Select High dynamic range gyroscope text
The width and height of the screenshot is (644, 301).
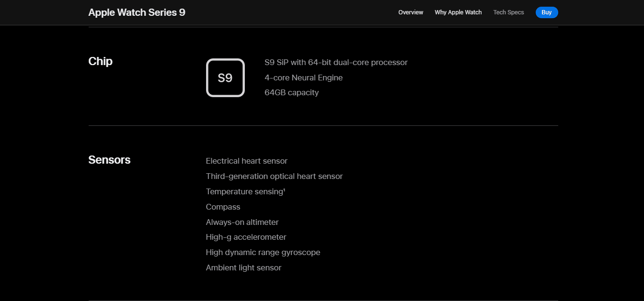coord(263,253)
